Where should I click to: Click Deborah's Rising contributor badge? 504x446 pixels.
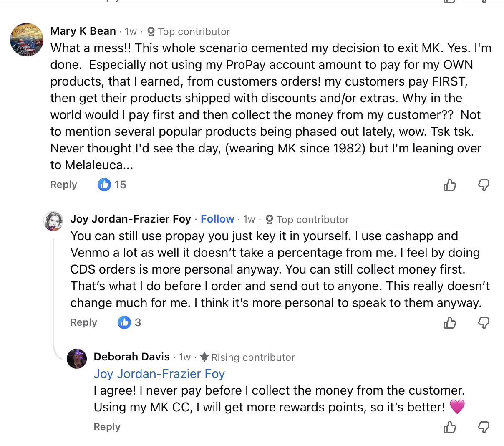click(247, 357)
